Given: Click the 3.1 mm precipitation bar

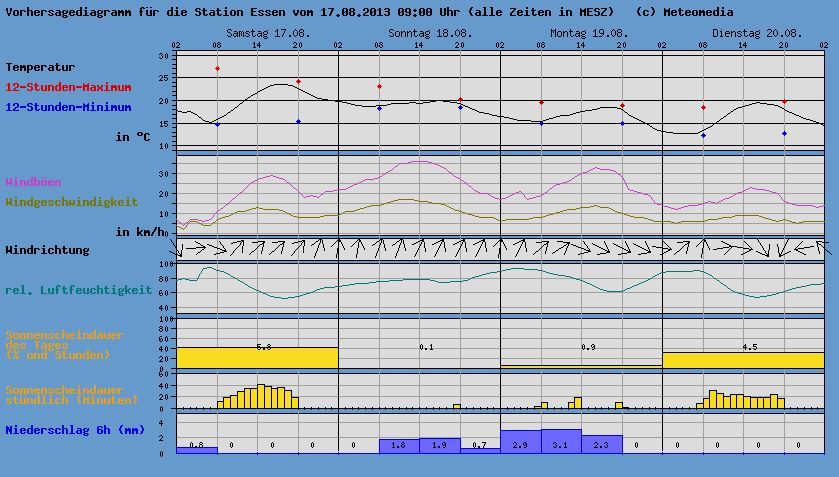Looking at the screenshot, I should (x=560, y=442).
